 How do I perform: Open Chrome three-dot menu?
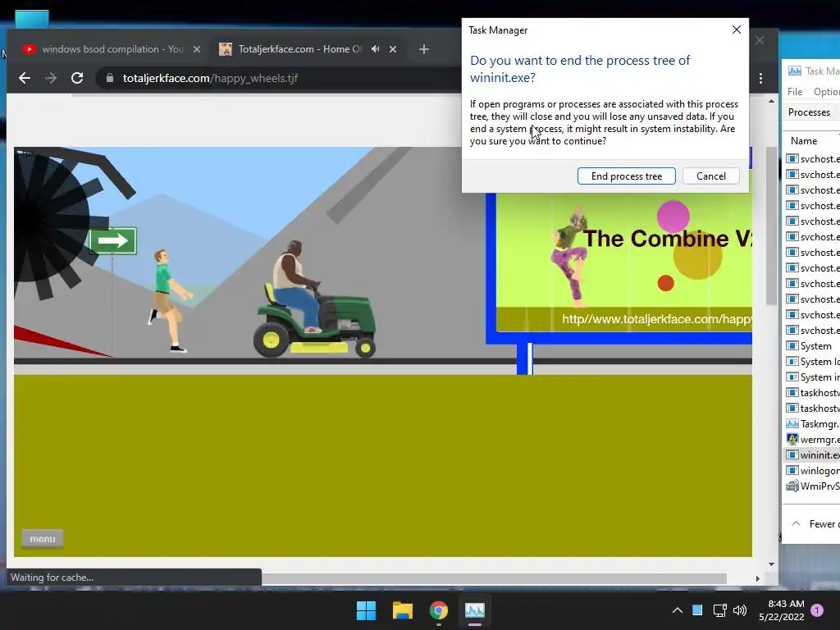pos(760,78)
